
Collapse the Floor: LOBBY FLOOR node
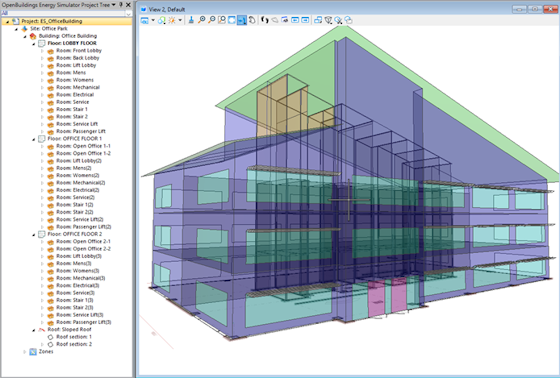pos(34,44)
